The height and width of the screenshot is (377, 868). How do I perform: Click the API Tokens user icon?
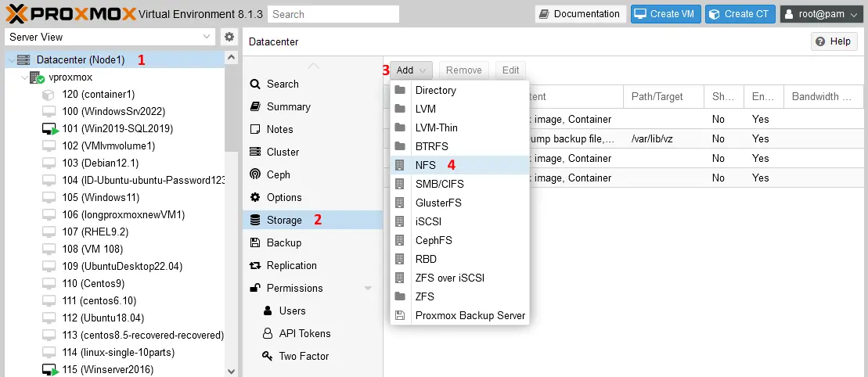pos(268,333)
